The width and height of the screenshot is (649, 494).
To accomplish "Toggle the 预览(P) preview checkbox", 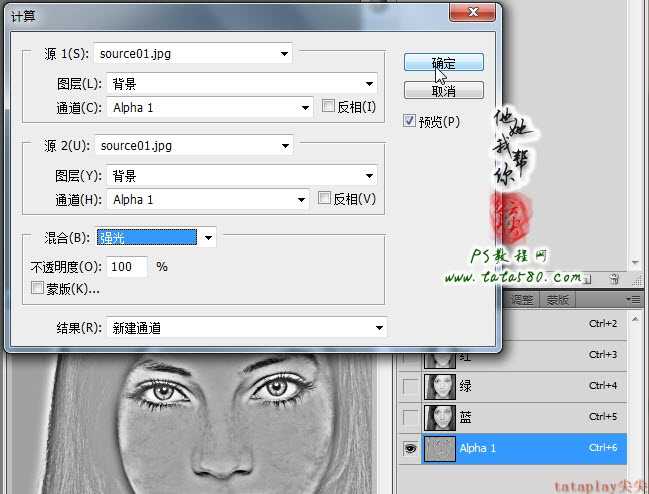I will 409,120.
